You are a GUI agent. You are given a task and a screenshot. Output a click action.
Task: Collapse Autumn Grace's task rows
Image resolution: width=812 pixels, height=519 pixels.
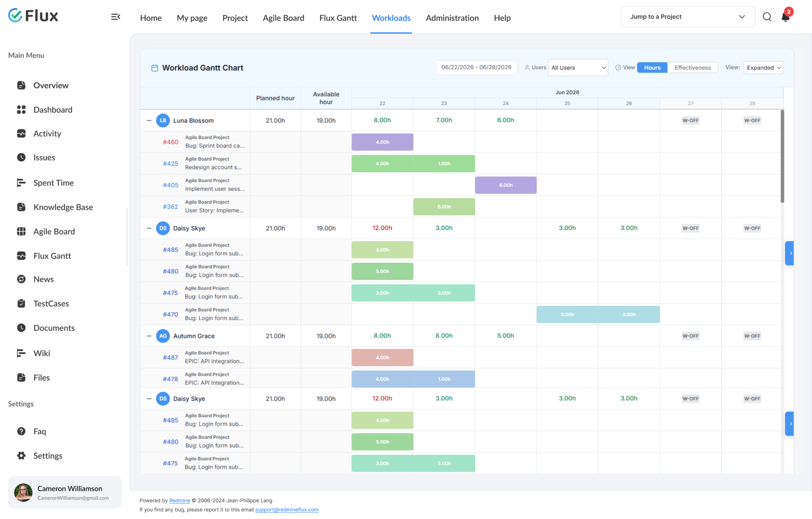149,336
